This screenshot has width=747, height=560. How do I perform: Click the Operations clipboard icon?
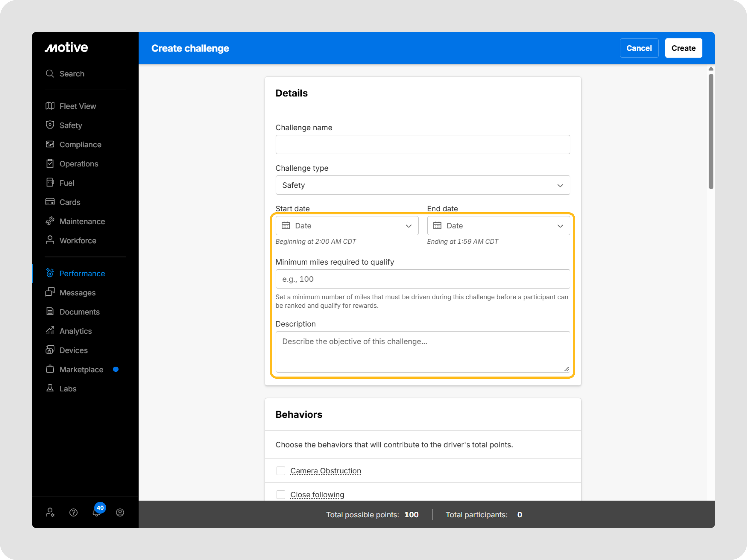(50, 163)
